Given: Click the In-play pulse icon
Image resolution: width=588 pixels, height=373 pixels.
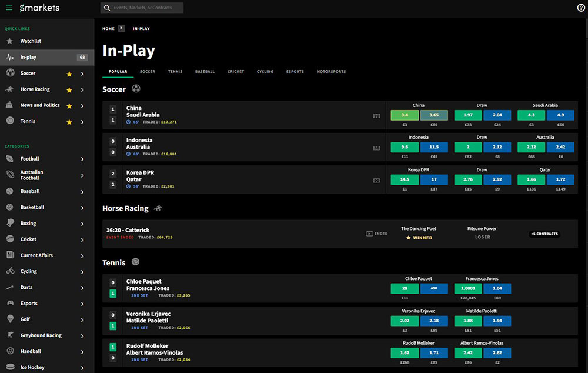Looking at the screenshot, I should pos(10,57).
